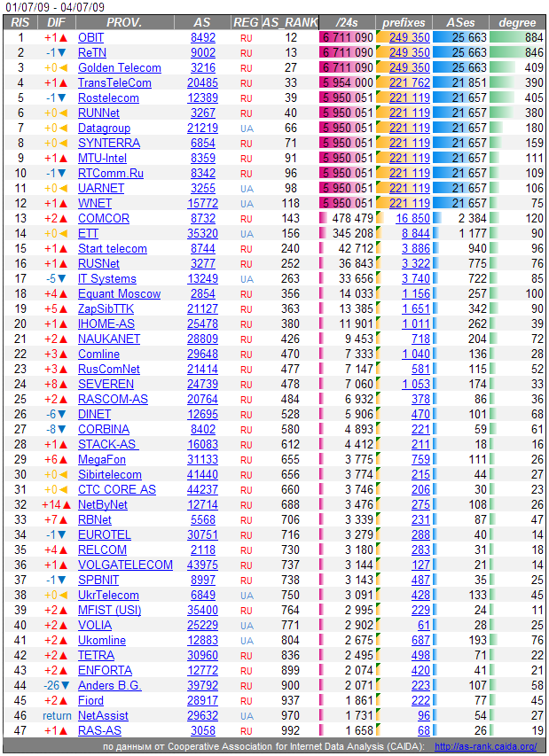Image resolution: width=549 pixels, height=756 pixels.
Task: Click the blue down arrow beside ReTN
Action: [63, 53]
